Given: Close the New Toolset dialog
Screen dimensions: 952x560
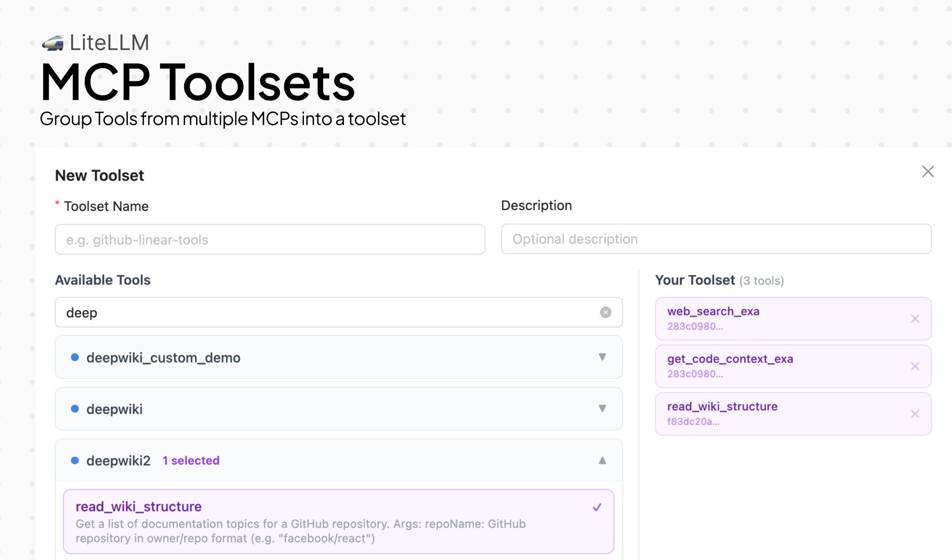Looking at the screenshot, I should click(928, 171).
